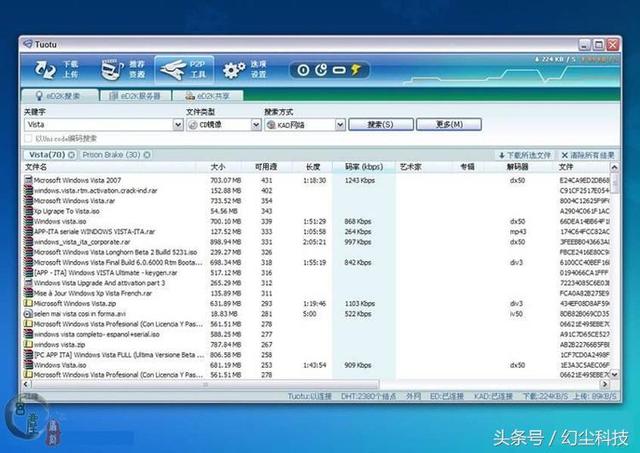Select row Windows vista.iso sized 700.10 MB

tap(316, 221)
